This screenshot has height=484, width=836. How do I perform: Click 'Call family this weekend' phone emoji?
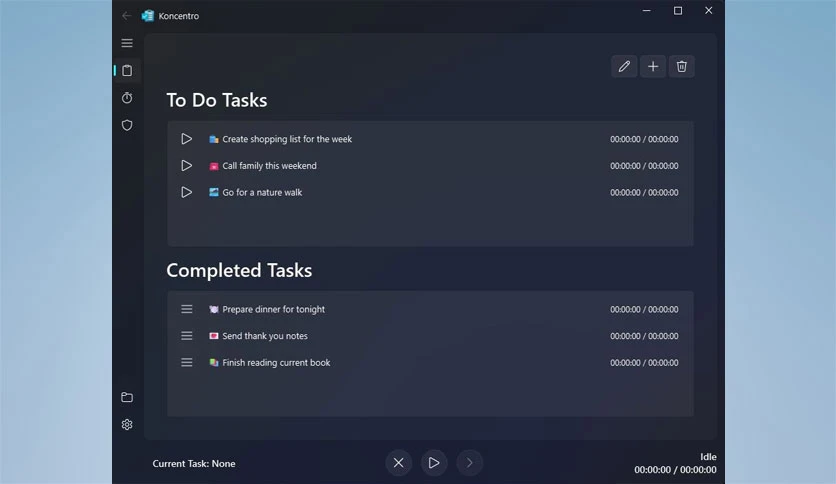(x=214, y=166)
